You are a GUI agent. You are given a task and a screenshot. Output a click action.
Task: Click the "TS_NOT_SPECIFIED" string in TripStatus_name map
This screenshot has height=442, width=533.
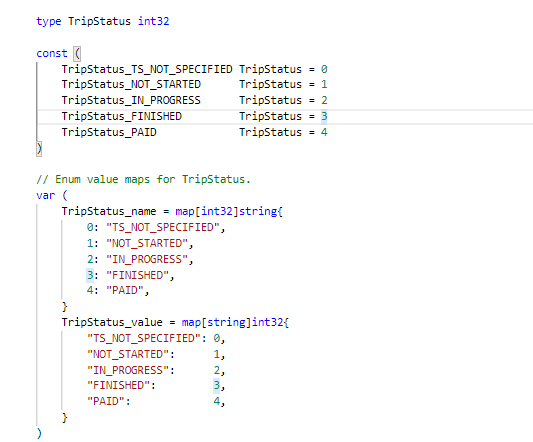[163, 227]
